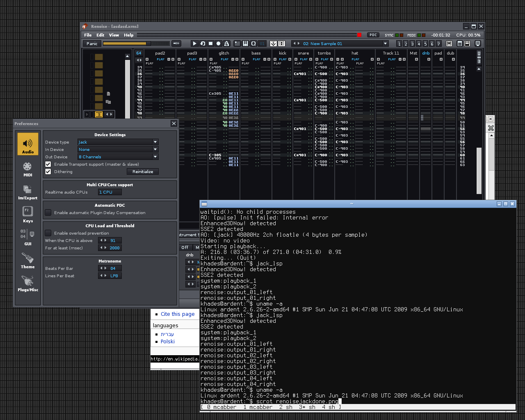Select view preset 4
525x420 pixels.
point(419,43)
